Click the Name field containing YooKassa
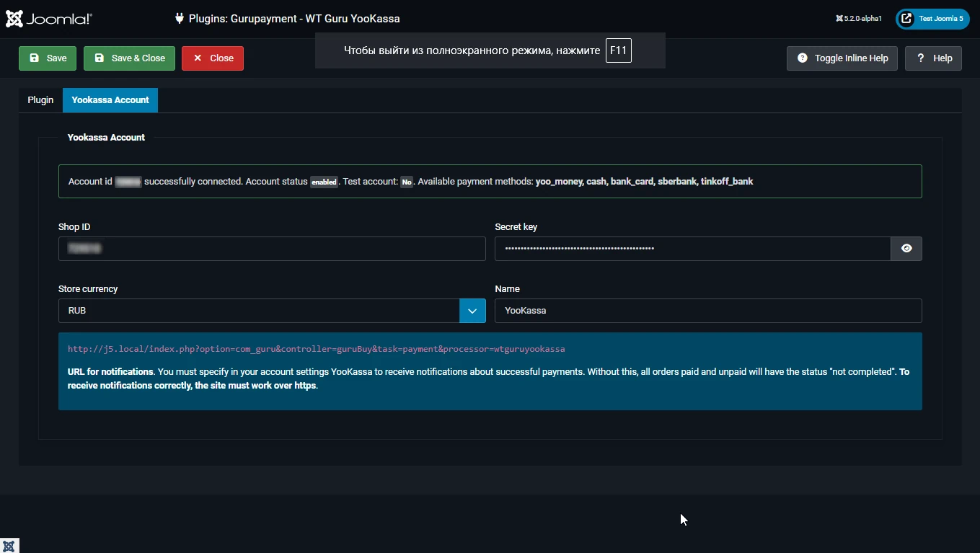 [x=708, y=311]
